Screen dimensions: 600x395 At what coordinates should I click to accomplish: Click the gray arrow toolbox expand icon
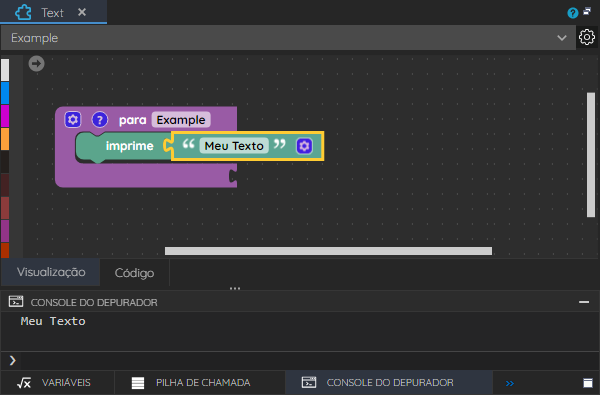tap(36, 64)
